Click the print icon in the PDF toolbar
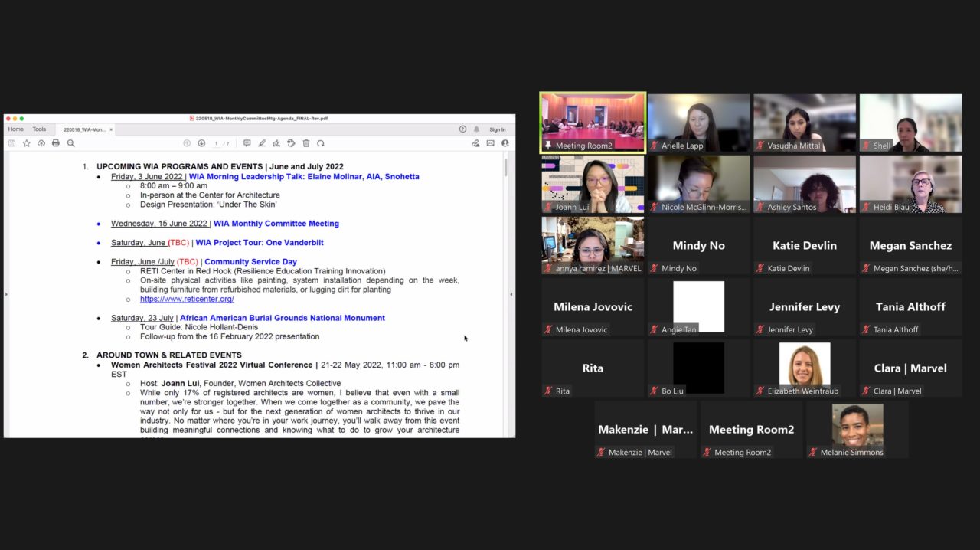 pyautogui.click(x=56, y=143)
